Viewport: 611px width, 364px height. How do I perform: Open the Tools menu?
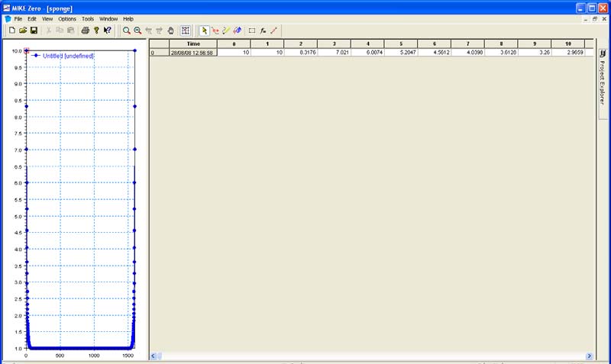88,18
